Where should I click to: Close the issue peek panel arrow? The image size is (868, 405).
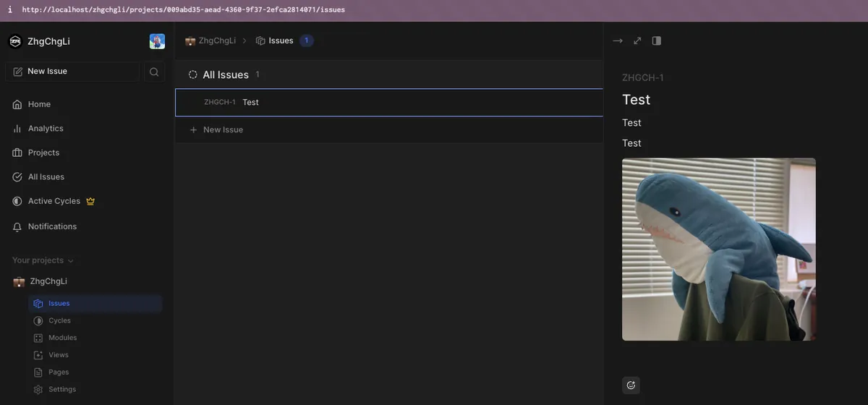click(618, 40)
